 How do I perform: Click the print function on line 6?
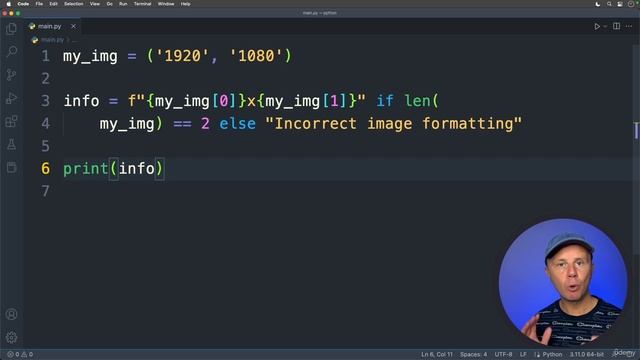tap(85, 169)
